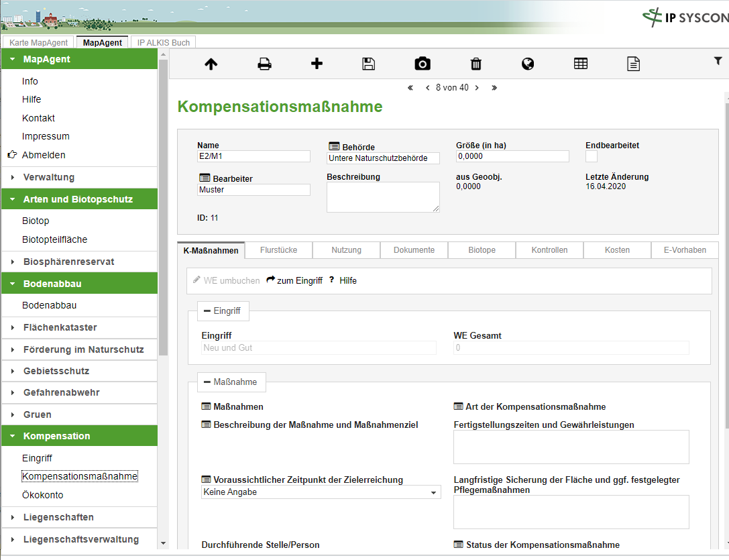
Task: Print the current record via printer icon
Action: tap(265, 64)
